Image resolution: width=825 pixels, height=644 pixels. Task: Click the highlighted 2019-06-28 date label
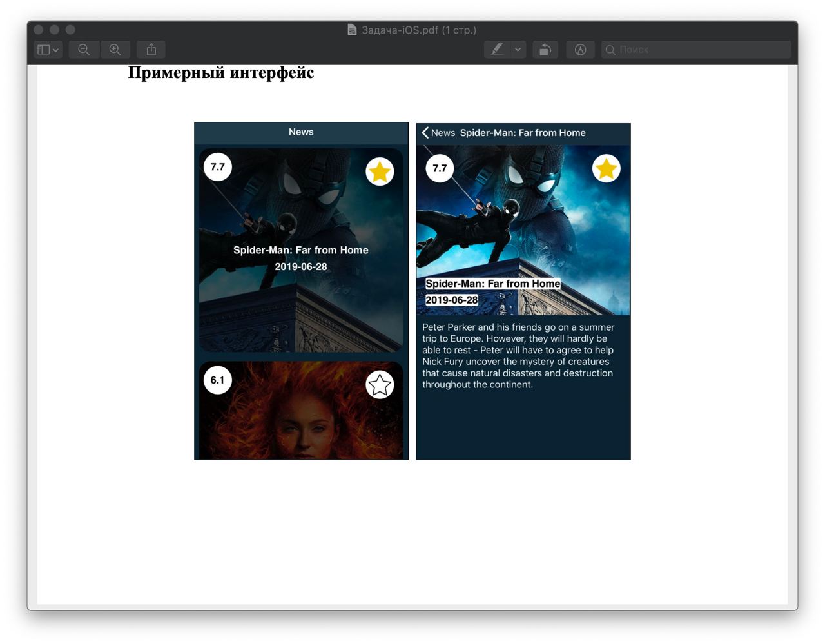pos(452,300)
